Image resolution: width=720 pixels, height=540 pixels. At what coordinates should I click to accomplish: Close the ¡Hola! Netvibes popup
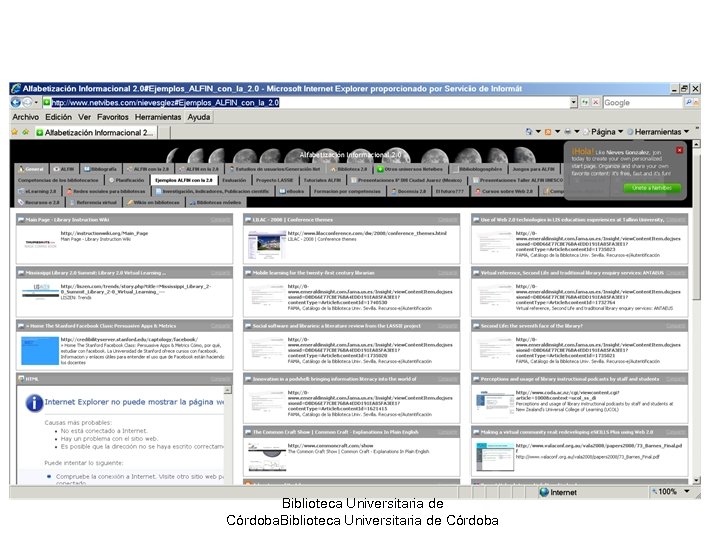pos(680,150)
